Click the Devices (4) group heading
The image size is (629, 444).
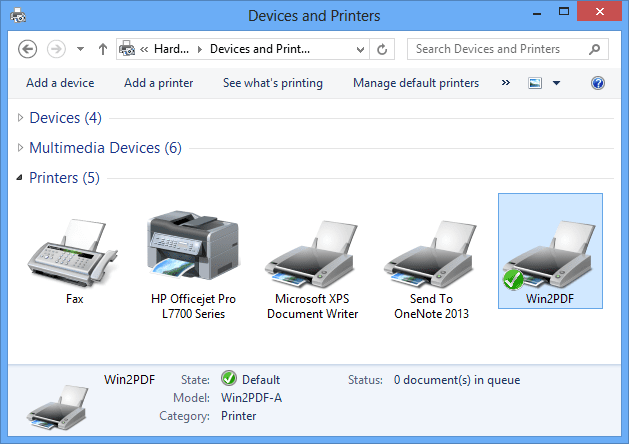click(65, 118)
